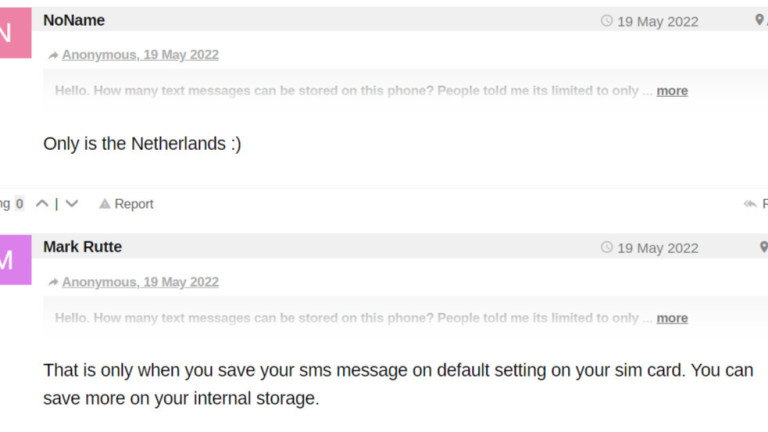Click the location pin icon on NoName's comment
Screen dimensions: 768x432
(x=761, y=21)
